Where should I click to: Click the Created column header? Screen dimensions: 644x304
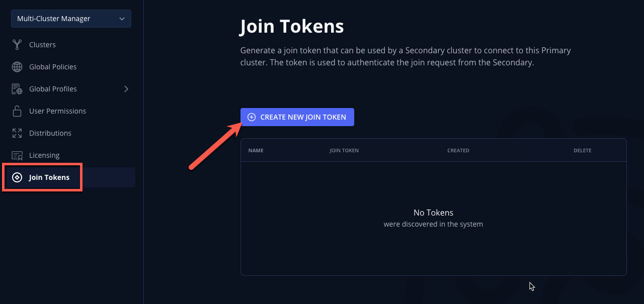[x=458, y=150]
